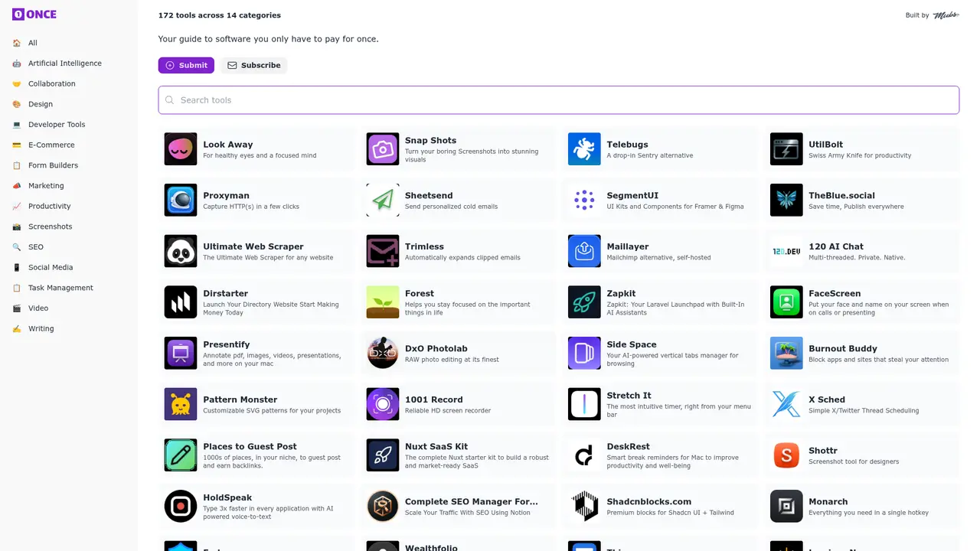Open the Shadcnblocks.com icon

584,507
